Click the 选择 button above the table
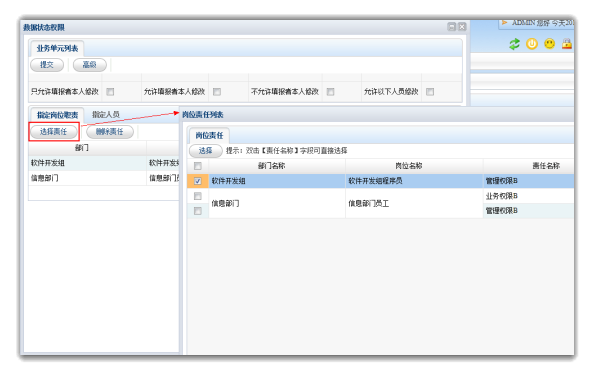The height and width of the screenshot is (376, 594). 205,151
